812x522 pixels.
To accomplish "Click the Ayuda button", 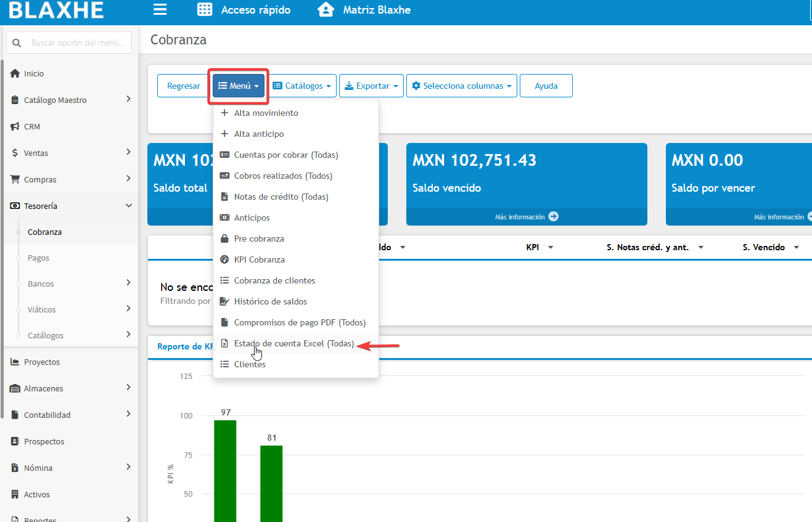I will point(546,86).
